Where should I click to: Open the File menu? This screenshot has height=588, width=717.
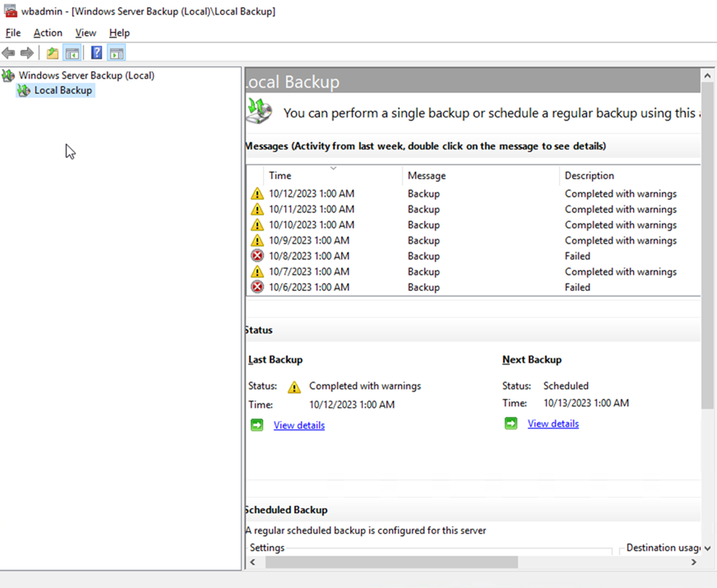[13, 33]
